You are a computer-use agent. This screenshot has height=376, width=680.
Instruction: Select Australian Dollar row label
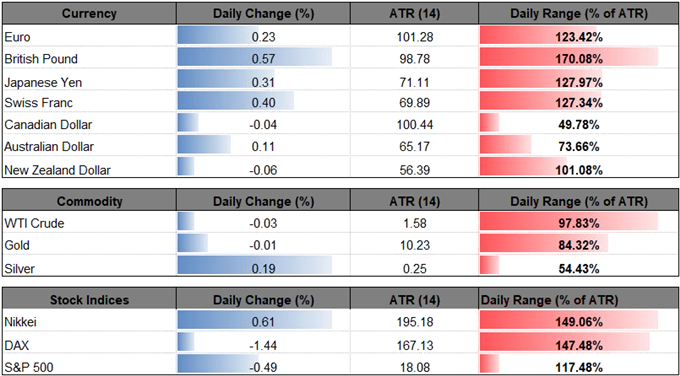[x=49, y=147]
